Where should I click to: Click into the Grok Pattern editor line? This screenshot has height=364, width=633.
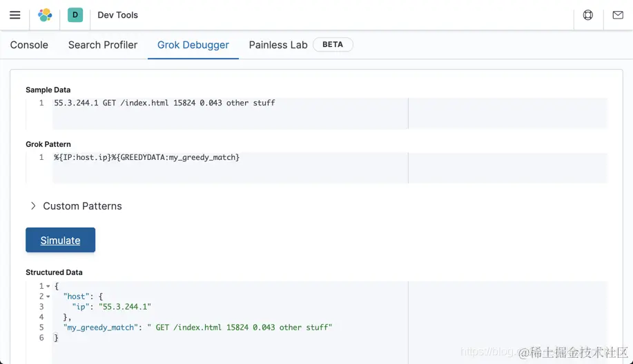click(146, 157)
